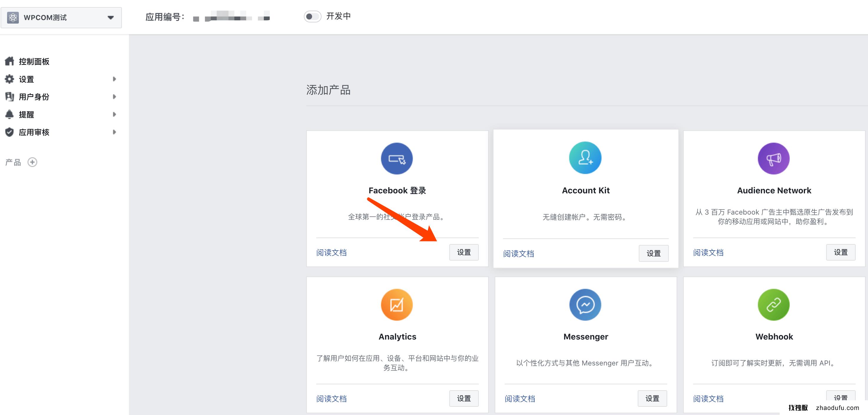This screenshot has height=415, width=868.
Task: Click the Messenger card title
Action: click(586, 336)
